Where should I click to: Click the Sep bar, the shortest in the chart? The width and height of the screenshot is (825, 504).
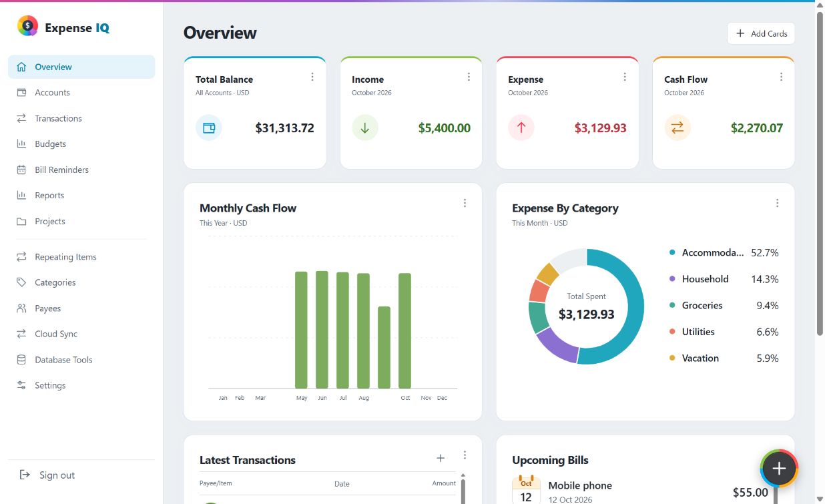click(x=384, y=347)
